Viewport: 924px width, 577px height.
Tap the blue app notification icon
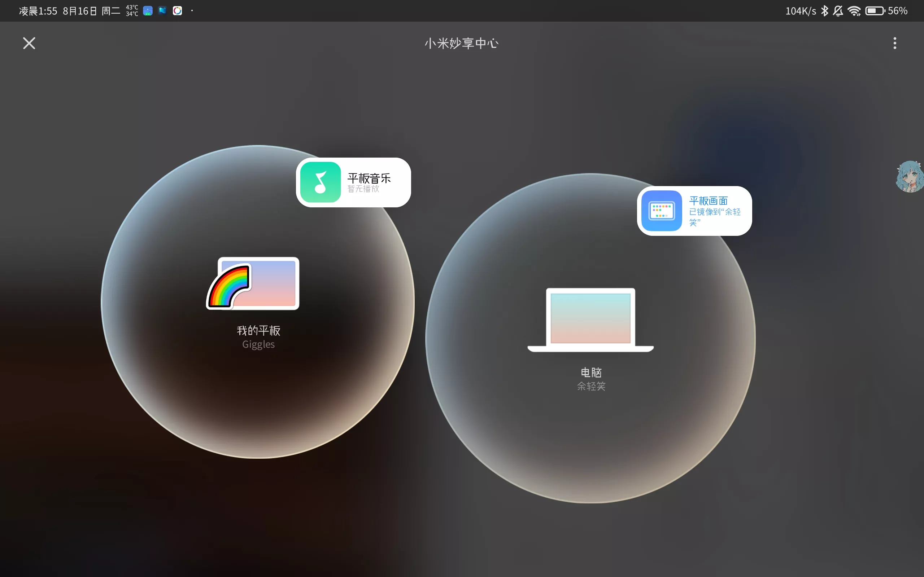pyautogui.click(x=148, y=11)
